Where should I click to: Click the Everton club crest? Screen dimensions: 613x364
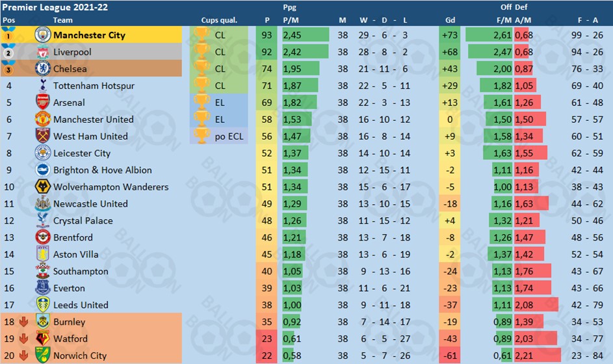[43, 288]
